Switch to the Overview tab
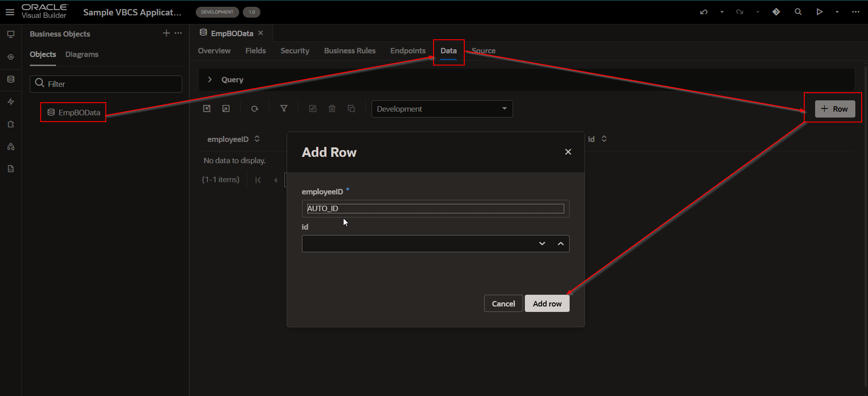The image size is (868, 396). (214, 51)
